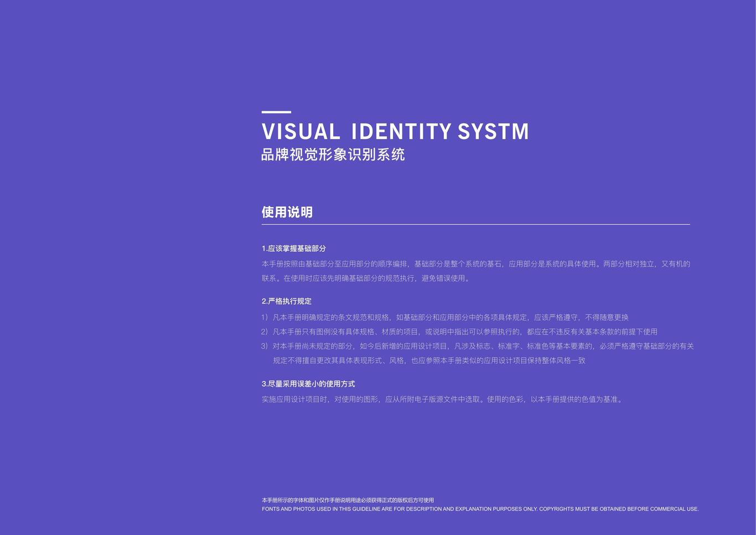Click the line starting '联系。在使用时应该先明确'
Screen dimensions: 756x535
pos(367,279)
